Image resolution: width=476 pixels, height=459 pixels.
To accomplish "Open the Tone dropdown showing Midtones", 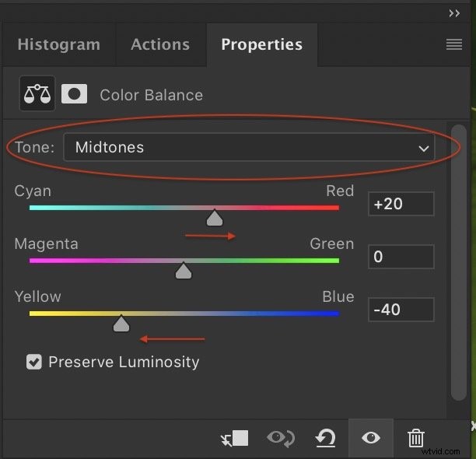I will (x=249, y=147).
